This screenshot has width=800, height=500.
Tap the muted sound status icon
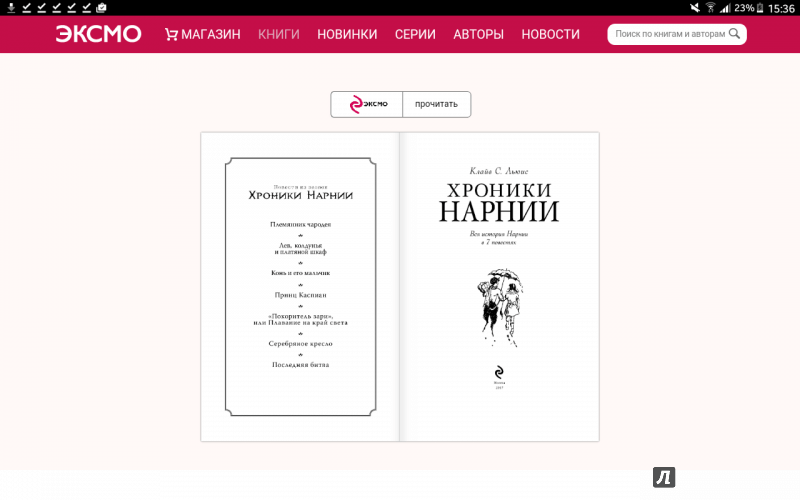694,7
